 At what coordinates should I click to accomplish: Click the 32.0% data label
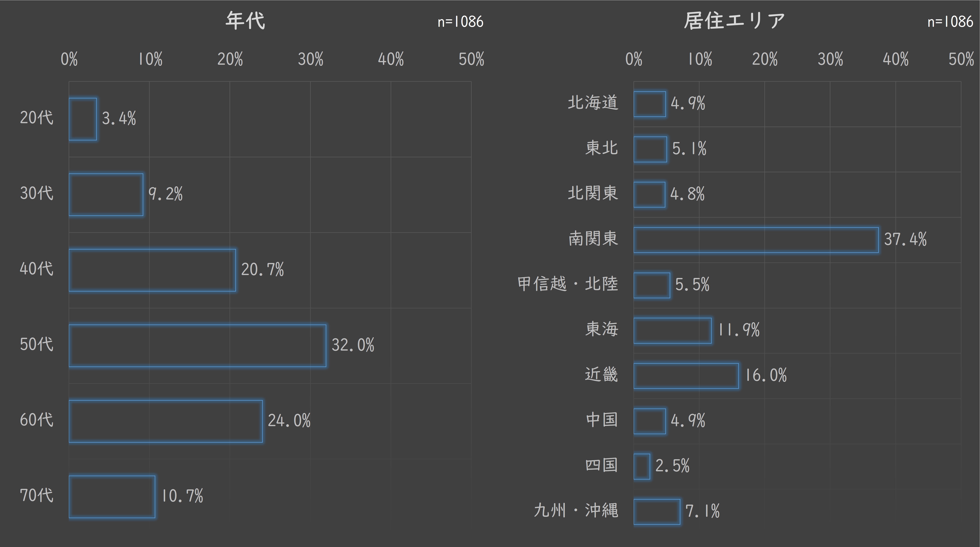pos(353,345)
